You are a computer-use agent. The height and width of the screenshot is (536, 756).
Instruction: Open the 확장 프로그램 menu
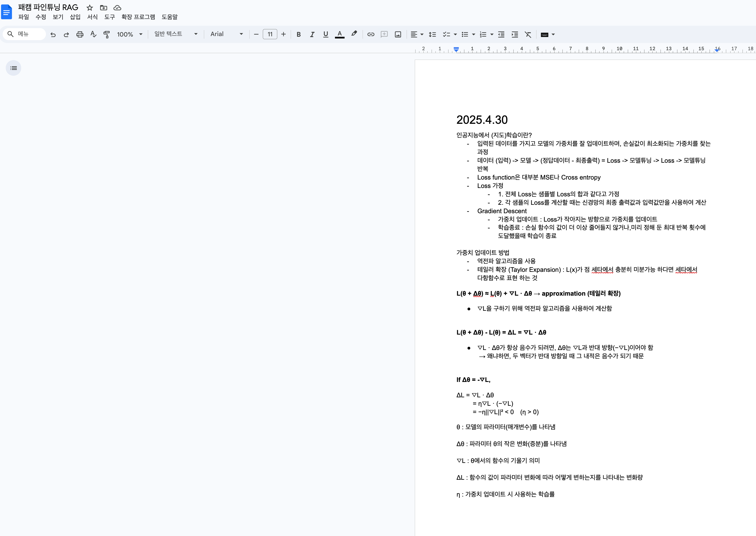pos(138,17)
